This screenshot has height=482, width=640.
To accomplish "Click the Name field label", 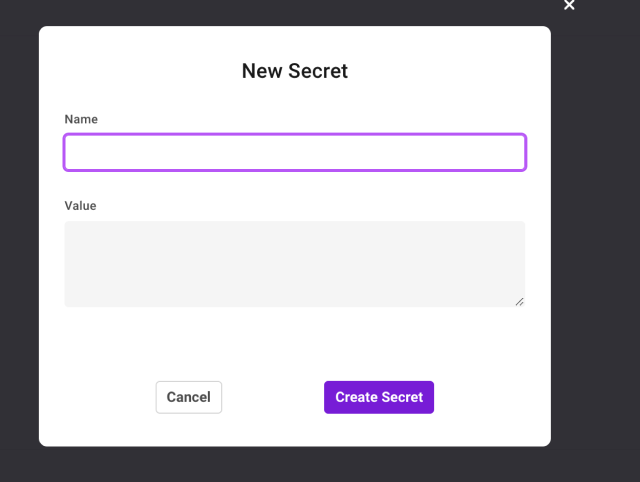I will [81, 119].
